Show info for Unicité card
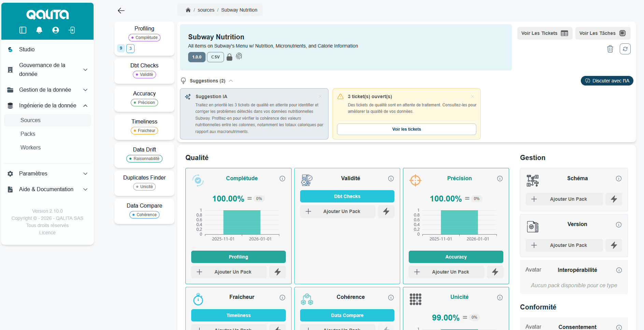The image size is (644, 330). [x=500, y=298]
